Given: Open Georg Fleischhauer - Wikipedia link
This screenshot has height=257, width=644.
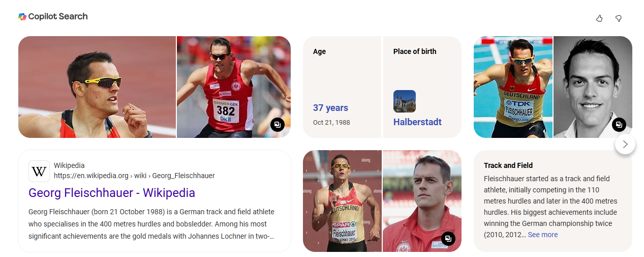Looking at the screenshot, I should pos(112,193).
